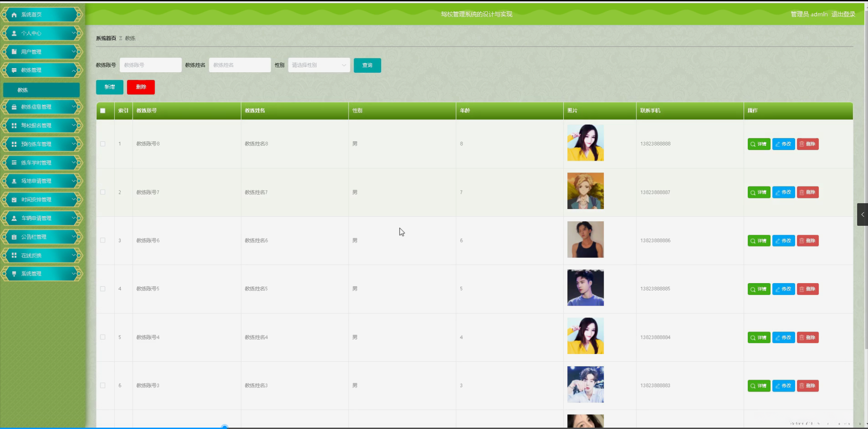The image size is (868, 429).
Task: Check the row checkbox for 教练账号4
Action: coord(103,337)
